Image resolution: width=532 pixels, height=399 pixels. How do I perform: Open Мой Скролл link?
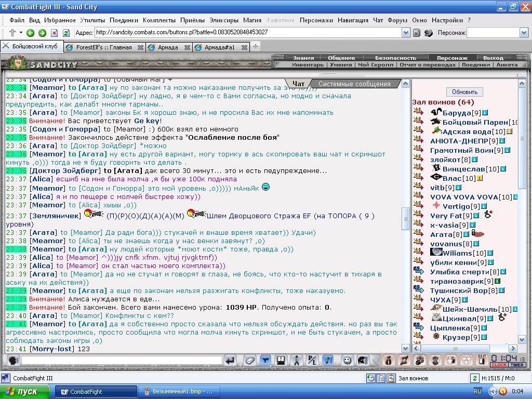(x=375, y=64)
